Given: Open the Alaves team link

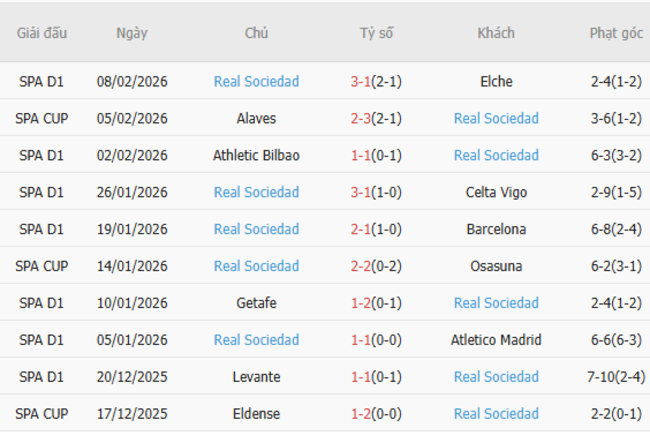Looking at the screenshot, I should (256, 119).
